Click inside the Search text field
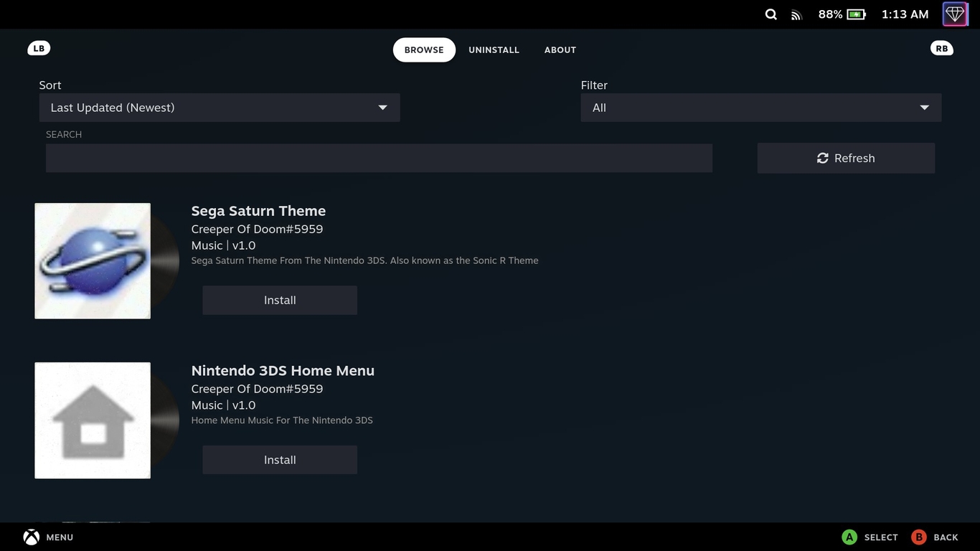 [379, 158]
